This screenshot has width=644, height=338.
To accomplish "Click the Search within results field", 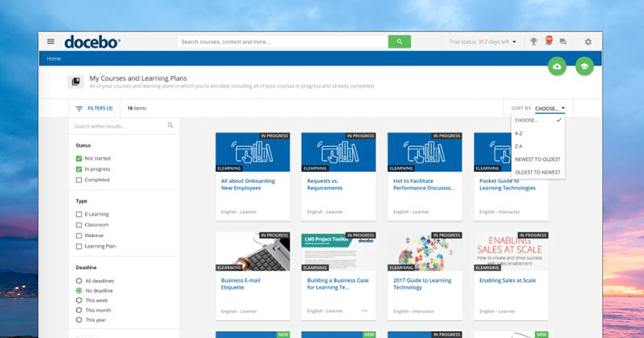I will click(119, 126).
